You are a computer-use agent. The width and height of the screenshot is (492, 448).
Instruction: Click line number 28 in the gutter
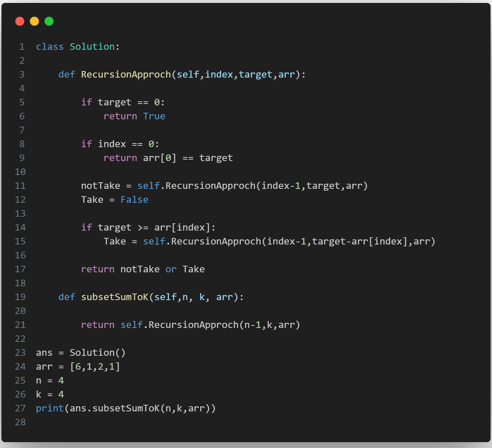[x=20, y=422]
